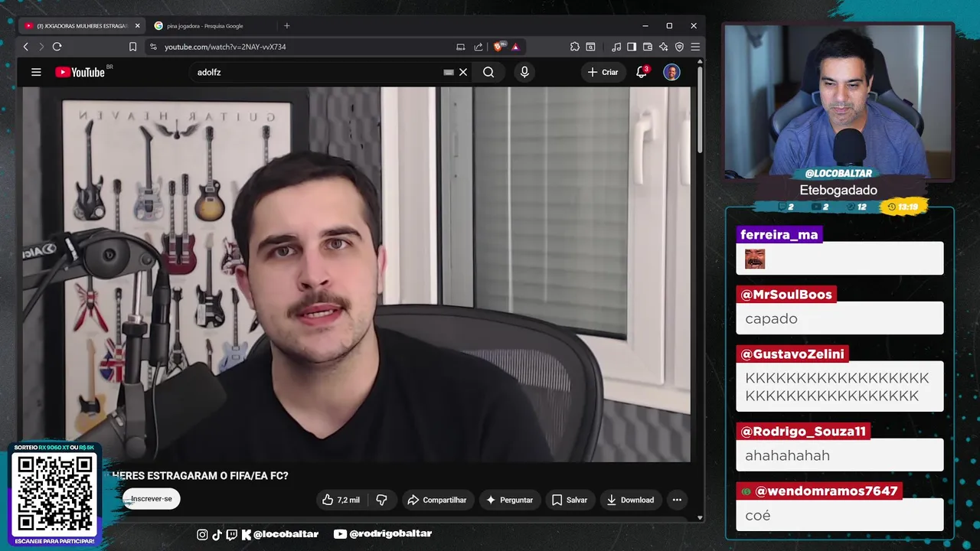
Task: Click Salvar to save the video
Action: coord(570,500)
